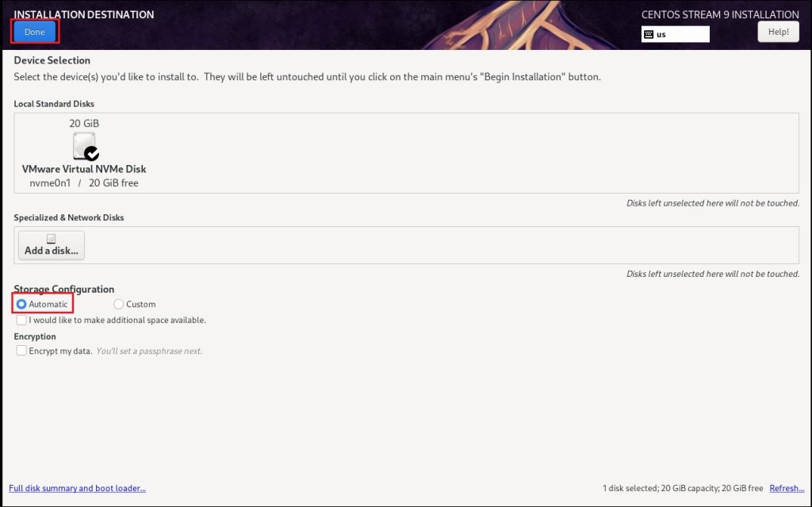Image resolution: width=812 pixels, height=507 pixels.
Task: Click the Refresh link
Action: click(x=786, y=488)
